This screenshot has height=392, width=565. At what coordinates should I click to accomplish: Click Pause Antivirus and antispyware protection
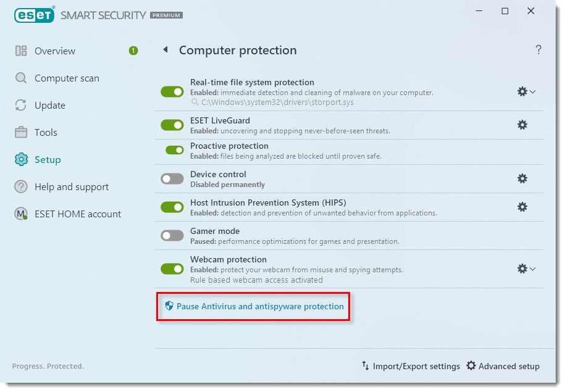click(x=259, y=306)
